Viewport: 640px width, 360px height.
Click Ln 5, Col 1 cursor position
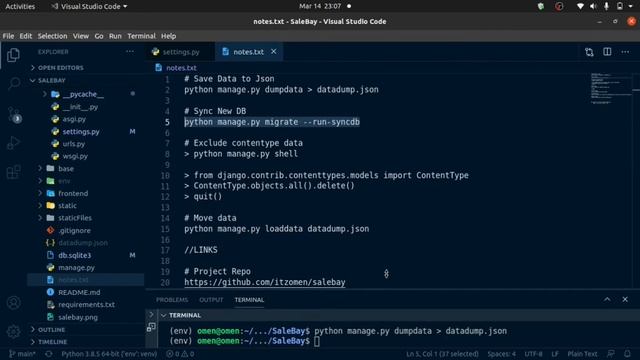tap(442, 354)
